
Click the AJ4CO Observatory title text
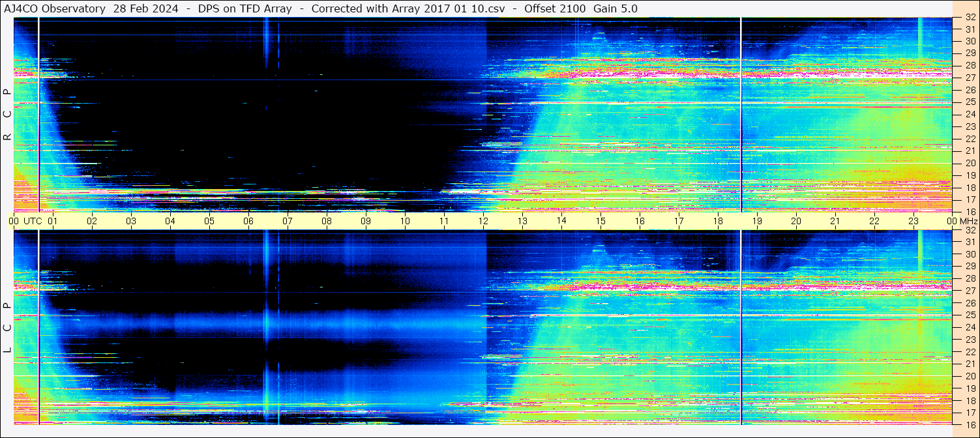[55, 8]
